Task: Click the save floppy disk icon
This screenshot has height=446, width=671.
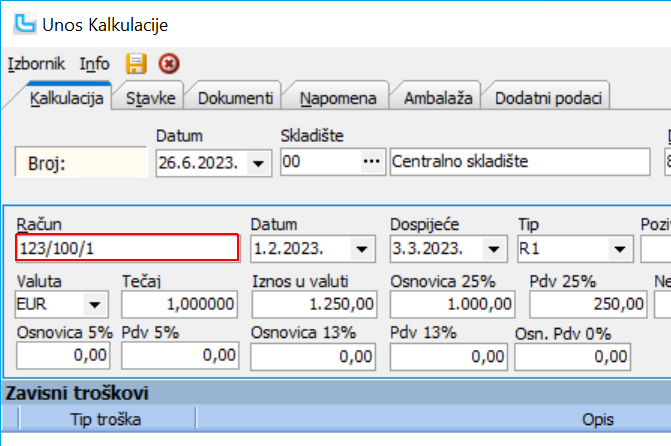Action: (136, 63)
